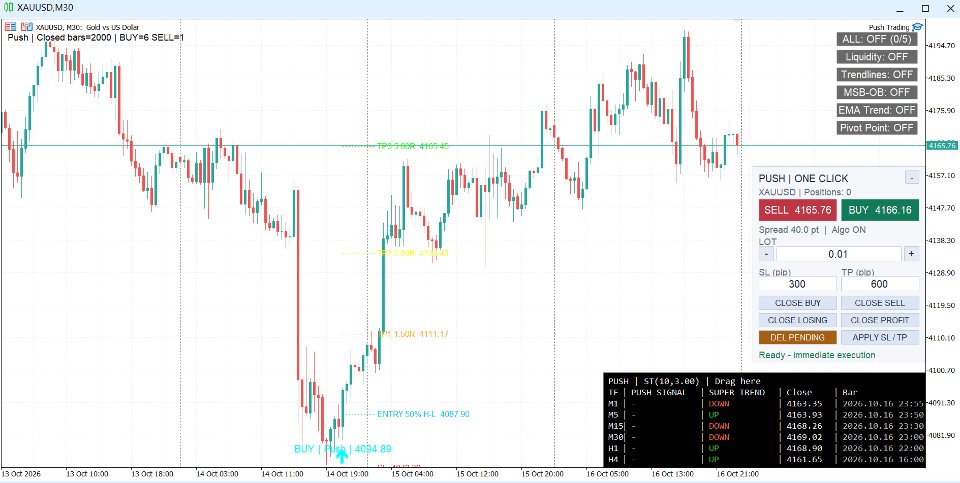Click the 'XAUUSD | Positions: 0' text

[x=805, y=192]
